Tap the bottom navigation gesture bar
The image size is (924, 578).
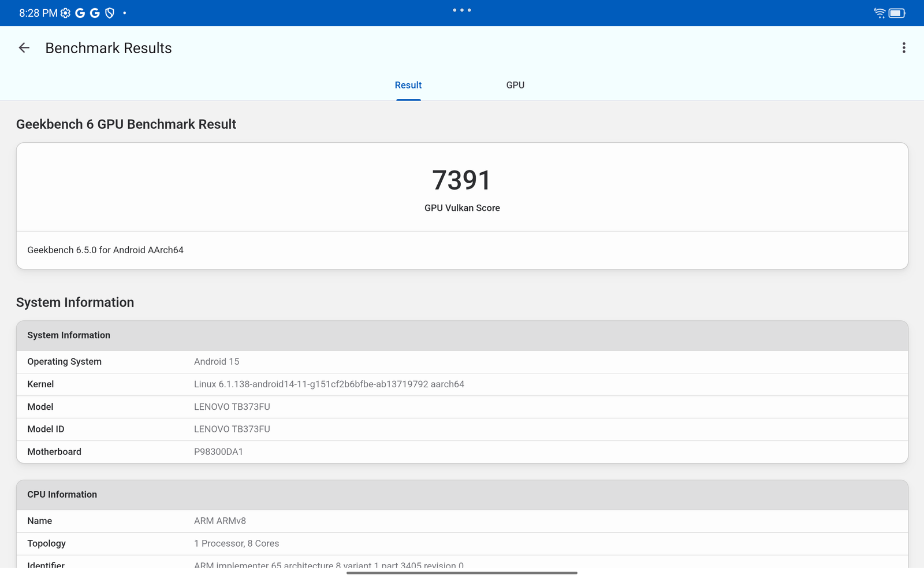[x=462, y=573]
